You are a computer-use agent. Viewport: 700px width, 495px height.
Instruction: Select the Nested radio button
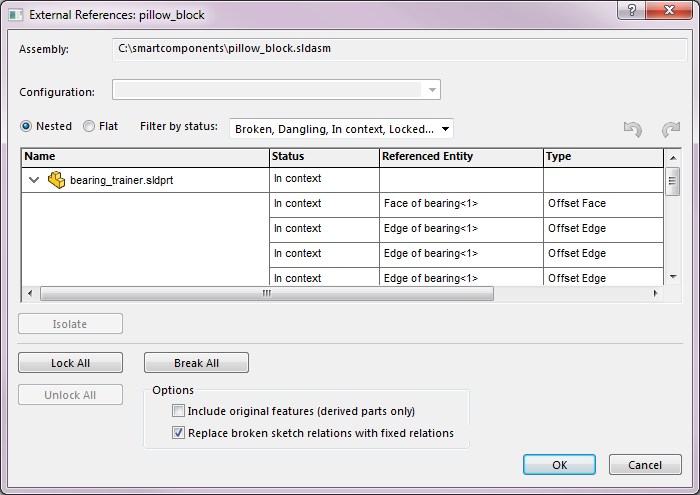[27, 127]
